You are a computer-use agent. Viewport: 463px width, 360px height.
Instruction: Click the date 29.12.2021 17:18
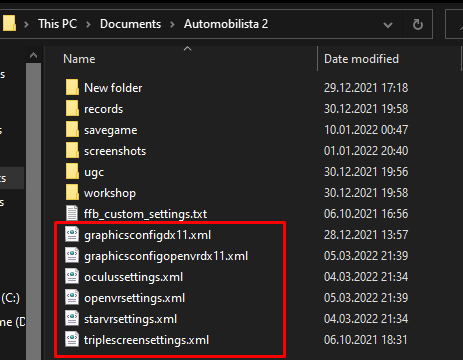(366, 88)
